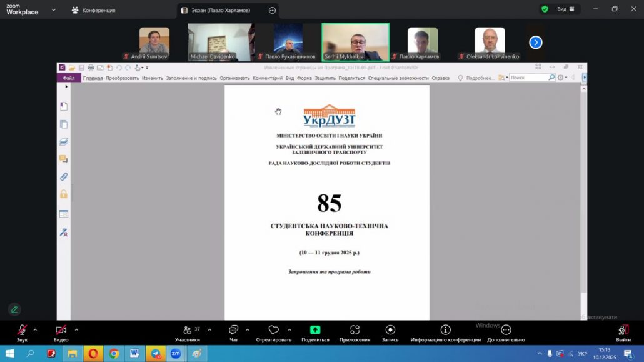The image size is (644, 362).
Task: Click the save icon in the quick access toolbar
Action: pyautogui.click(x=81, y=67)
